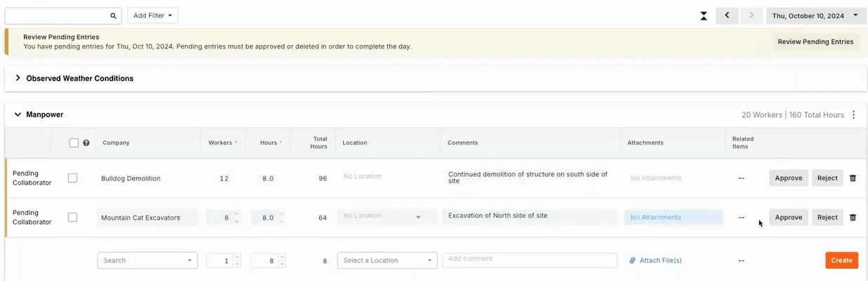Click Bulldog Demolition company name
Screen dimensions: 868x281
coord(131,178)
